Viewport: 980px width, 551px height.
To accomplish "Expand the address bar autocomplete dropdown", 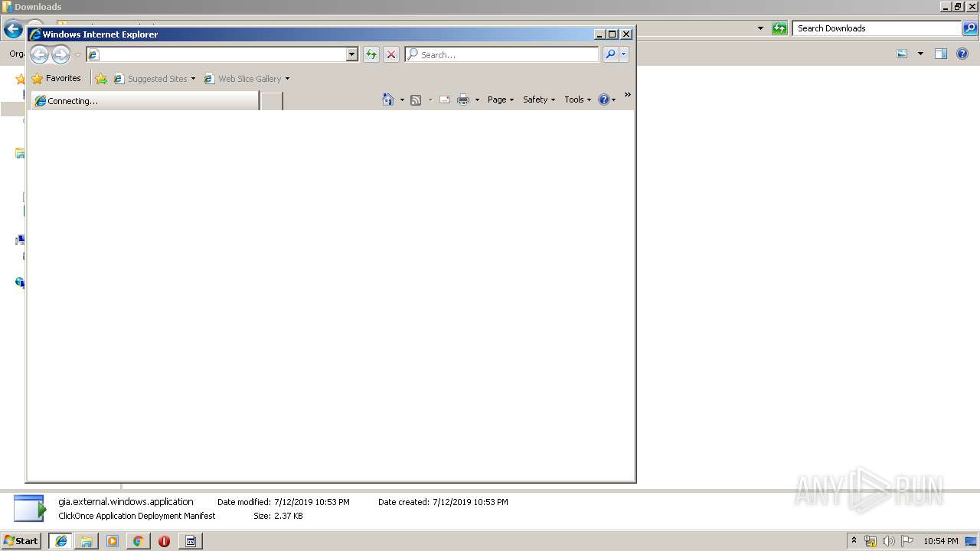I will click(x=352, y=54).
